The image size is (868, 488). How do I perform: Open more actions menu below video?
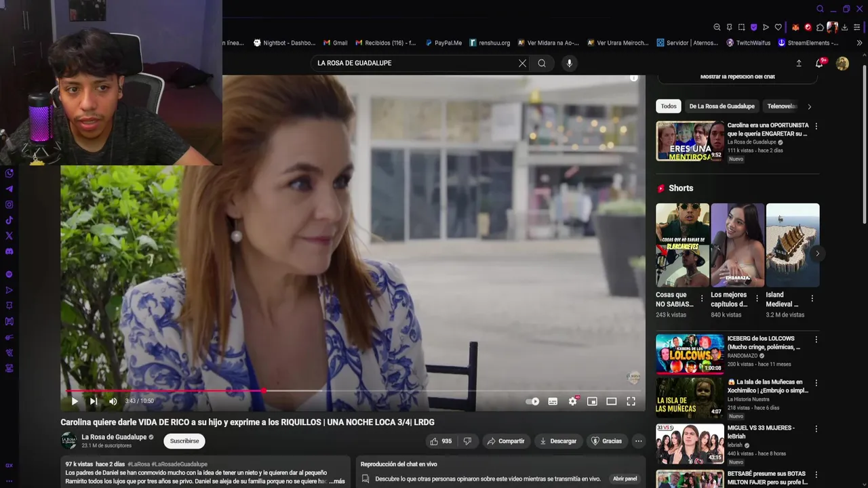[x=638, y=441]
